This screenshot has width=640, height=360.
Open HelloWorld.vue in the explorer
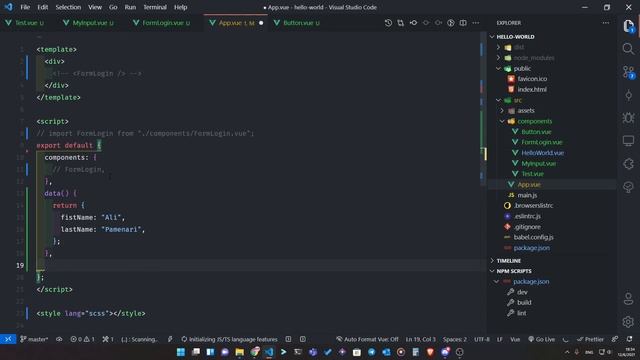coord(542,153)
